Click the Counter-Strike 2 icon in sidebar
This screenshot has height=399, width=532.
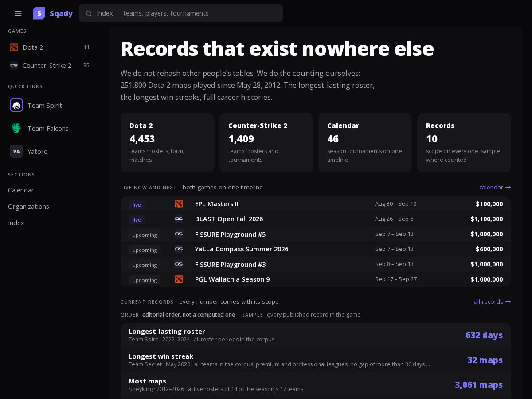click(14, 65)
